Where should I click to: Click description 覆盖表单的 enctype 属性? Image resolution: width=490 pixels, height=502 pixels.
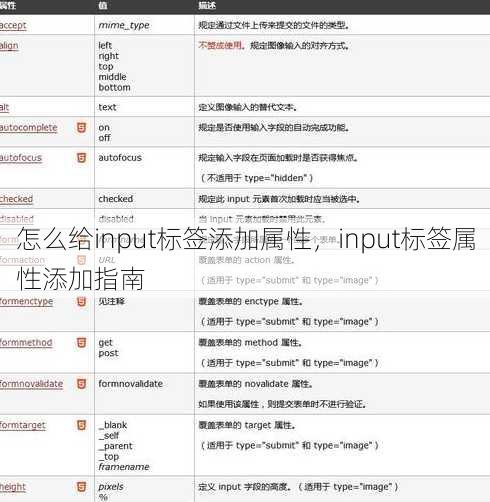tap(251, 302)
